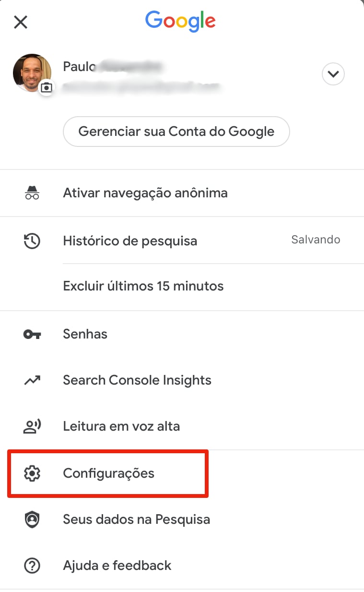
Task: Close the Google account menu
Action: click(21, 22)
